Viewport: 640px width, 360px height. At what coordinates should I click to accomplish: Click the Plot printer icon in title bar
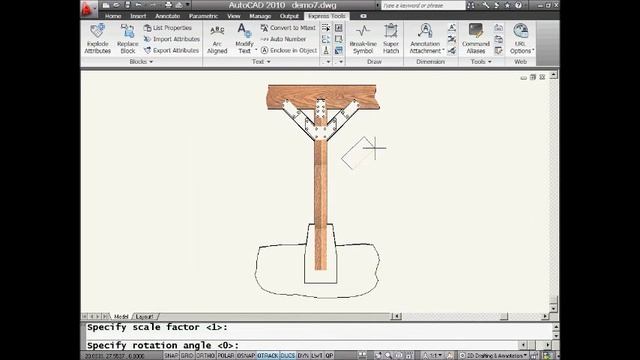[x=168, y=5]
